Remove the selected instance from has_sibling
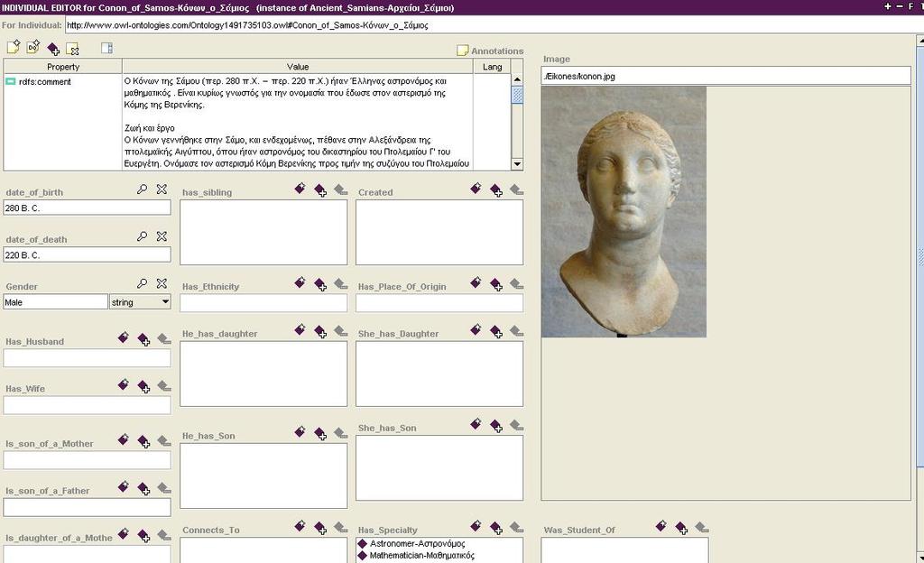This screenshot has height=563, width=924. pyautogui.click(x=340, y=189)
